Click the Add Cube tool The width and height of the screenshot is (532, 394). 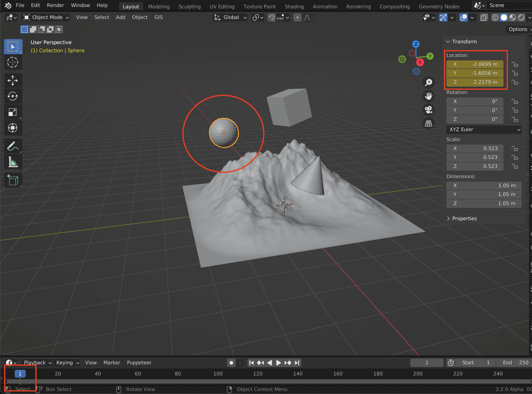tap(13, 180)
